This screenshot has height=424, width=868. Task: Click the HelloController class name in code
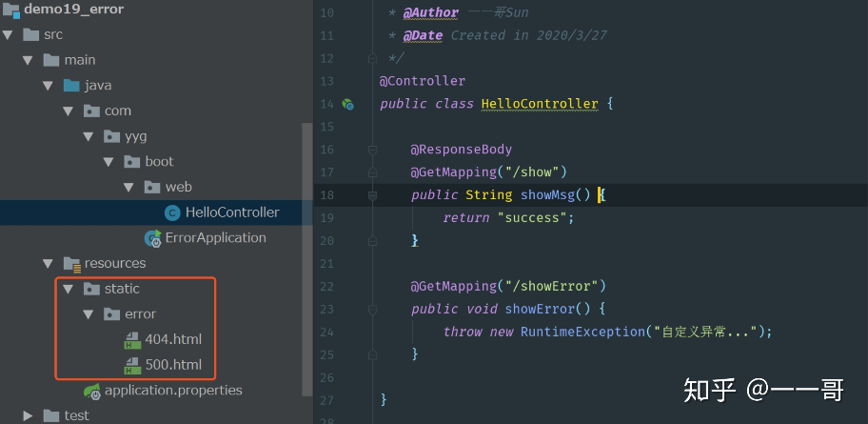click(540, 104)
